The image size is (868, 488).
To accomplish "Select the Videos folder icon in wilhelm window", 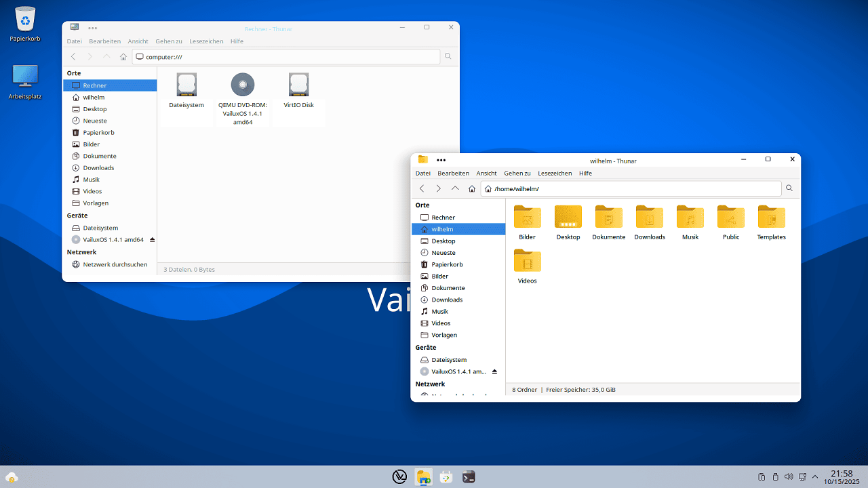I will pyautogui.click(x=528, y=260).
